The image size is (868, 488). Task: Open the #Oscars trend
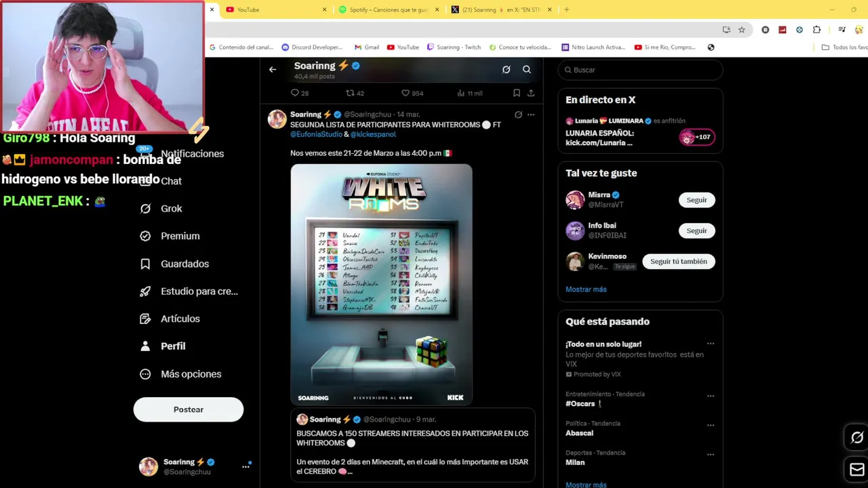[585, 404]
